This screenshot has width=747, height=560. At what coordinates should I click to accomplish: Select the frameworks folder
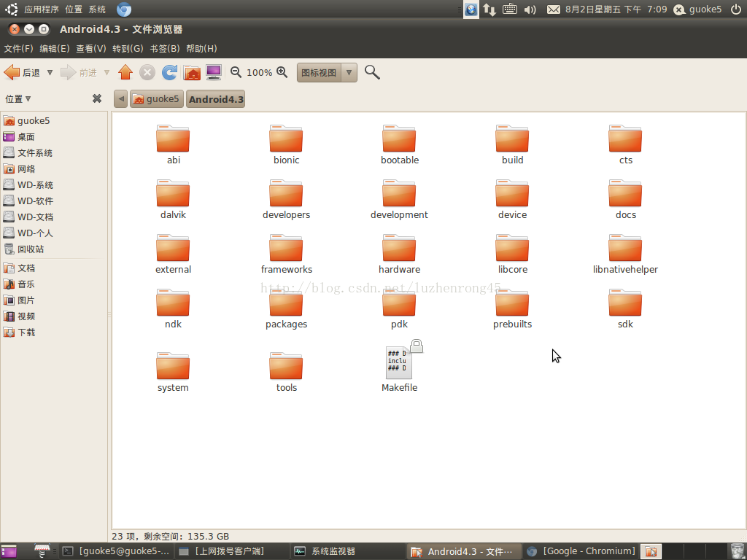coord(286,254)
